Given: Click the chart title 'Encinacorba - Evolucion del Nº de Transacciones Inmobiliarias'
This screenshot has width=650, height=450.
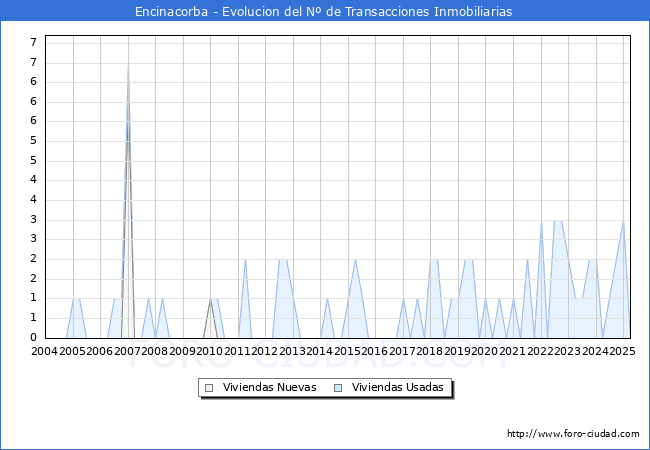Looking at the screenshot, I should point(323,11).
